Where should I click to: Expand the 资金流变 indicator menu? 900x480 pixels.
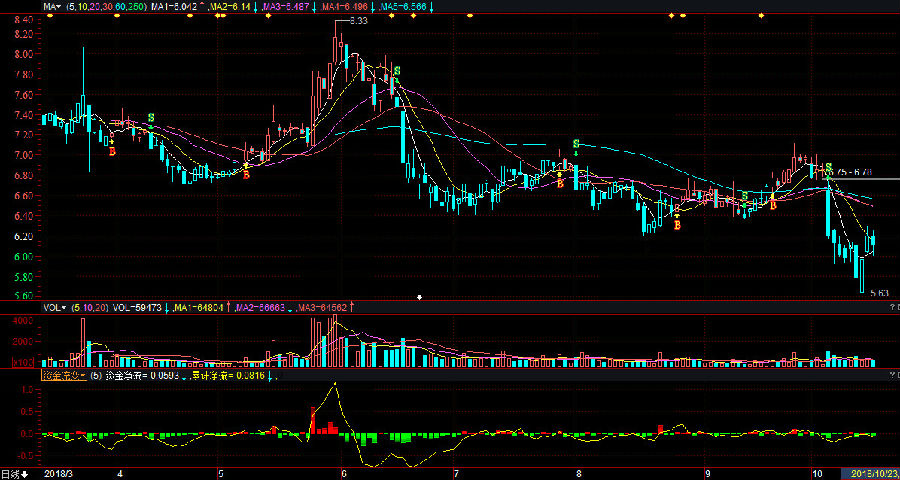(x=63, y=376)
